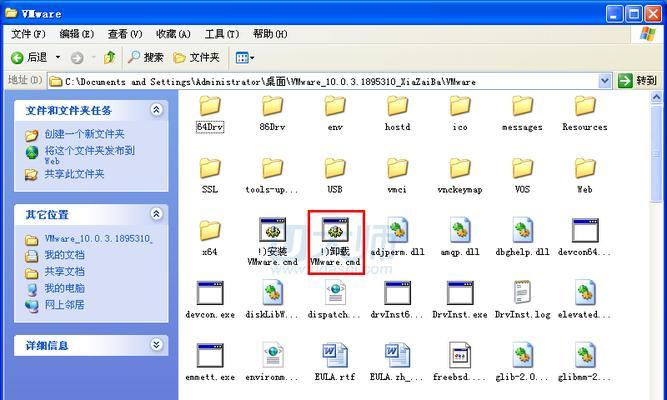The width and height of the screenshot is (667, 400).
Task: Open the ico folder
Action: click(x=460, y=113)
